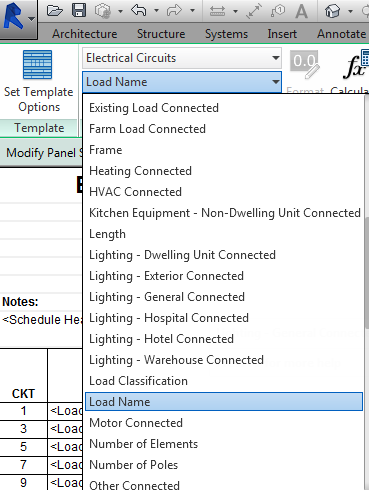The width and height of the screenshot is (369, 490).
Task: Expand the 3D View dropdown arrow
Action: coord(350,11)
